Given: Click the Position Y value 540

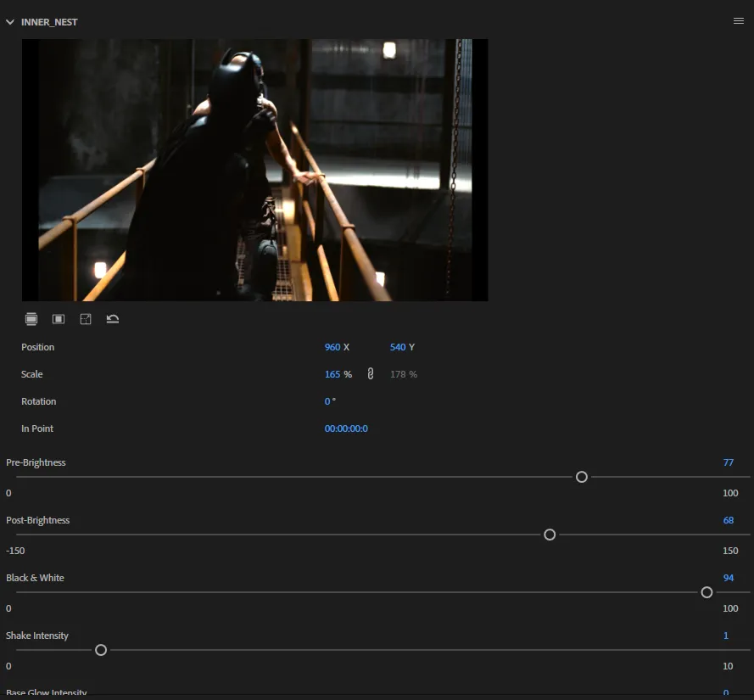Looking at the screenshot, I should [x=397, y=347].
